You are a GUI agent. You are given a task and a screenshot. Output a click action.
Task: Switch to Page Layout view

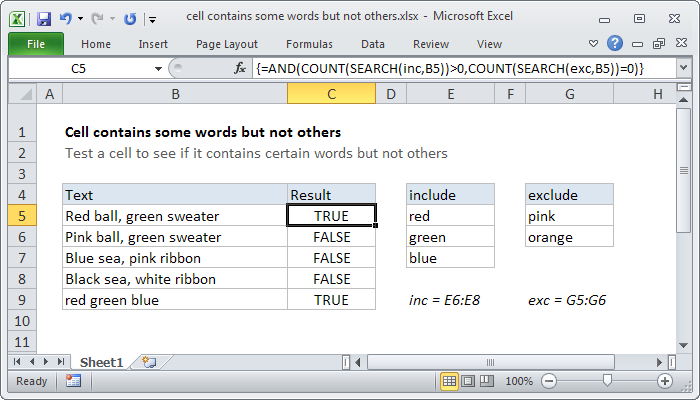coord(469,381)
